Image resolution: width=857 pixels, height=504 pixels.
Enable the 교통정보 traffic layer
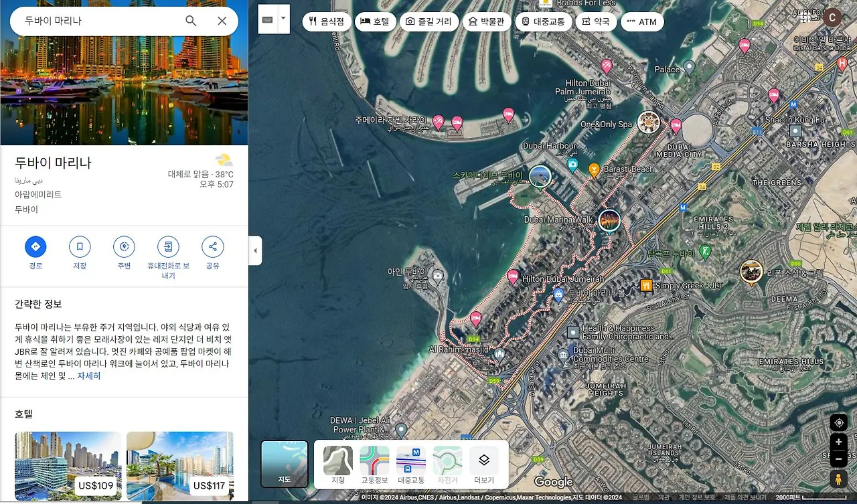[x=374, y=466]
